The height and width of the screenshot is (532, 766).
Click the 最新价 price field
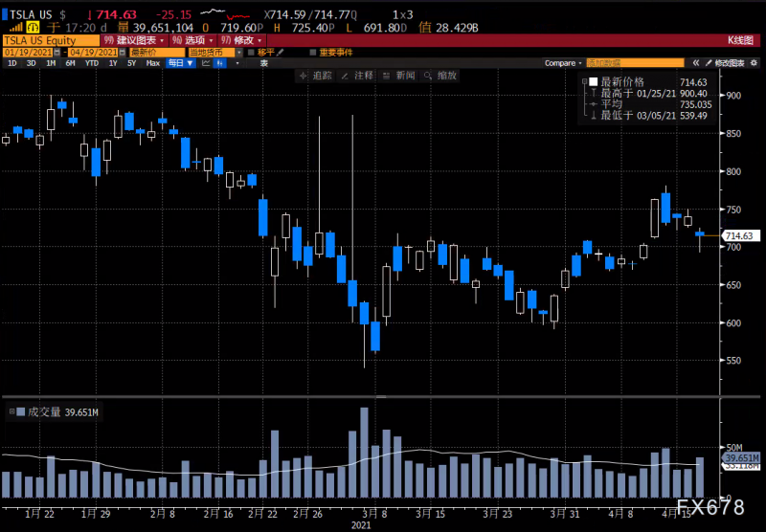[x=157, y=53]
